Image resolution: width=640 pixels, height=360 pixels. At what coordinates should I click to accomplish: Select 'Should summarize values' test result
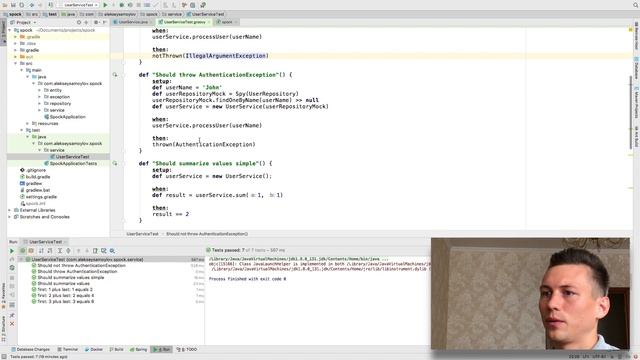click(x=60, y=283)
